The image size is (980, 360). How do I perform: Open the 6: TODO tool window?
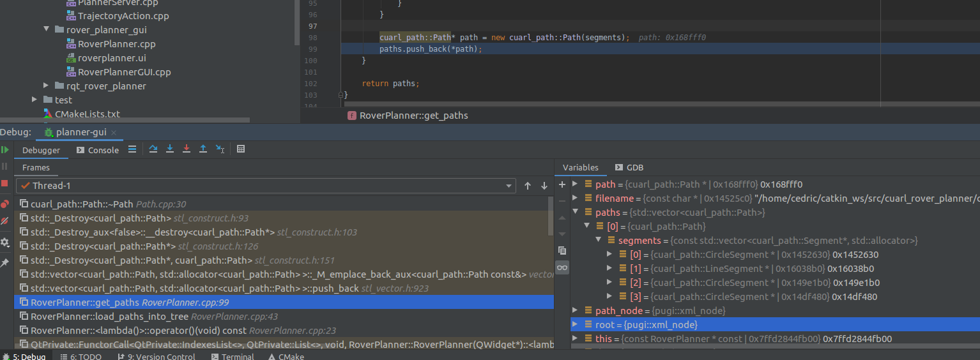pyautogui.click(x=81, y=356)
